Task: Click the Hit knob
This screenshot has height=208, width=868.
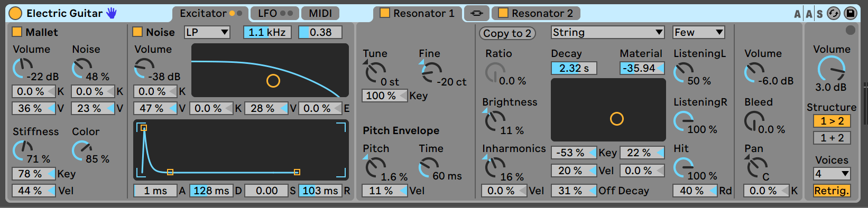Action: point(684,168)
